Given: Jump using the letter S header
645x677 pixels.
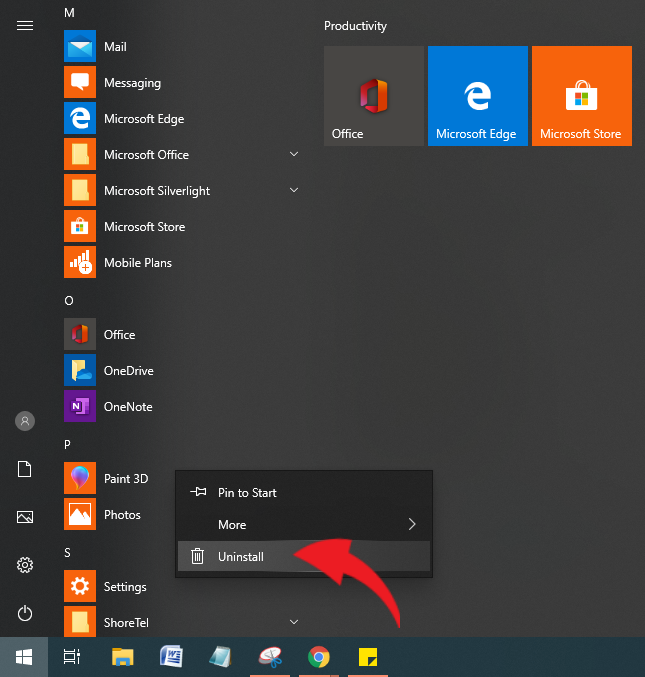Looking at the screenshot, I should click(67, 553).
